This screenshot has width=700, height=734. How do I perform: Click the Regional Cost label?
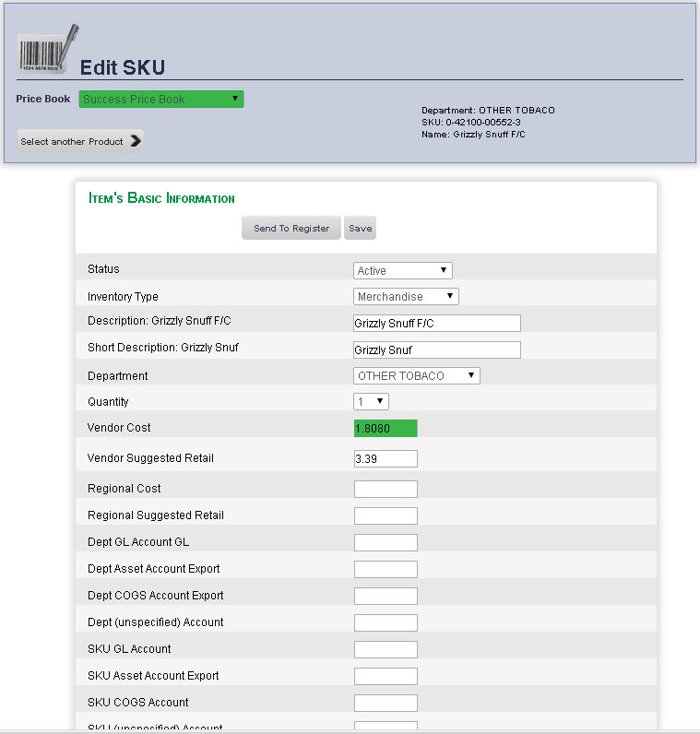pyautogui.click(x=125, y=488)
